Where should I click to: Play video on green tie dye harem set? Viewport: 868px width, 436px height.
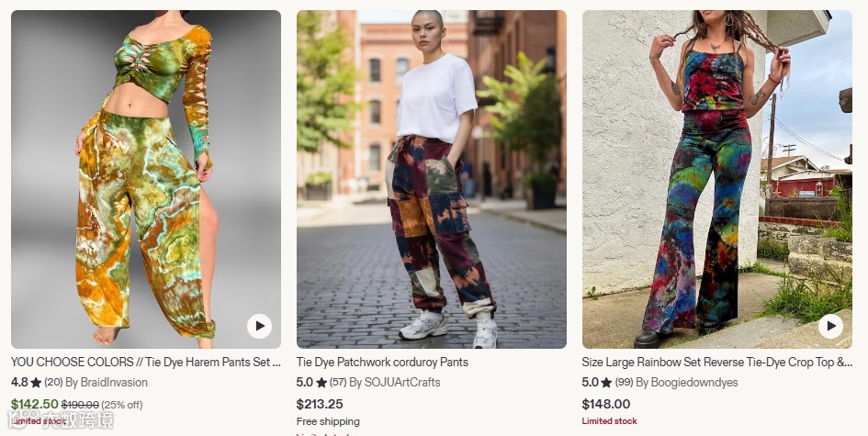259,326
